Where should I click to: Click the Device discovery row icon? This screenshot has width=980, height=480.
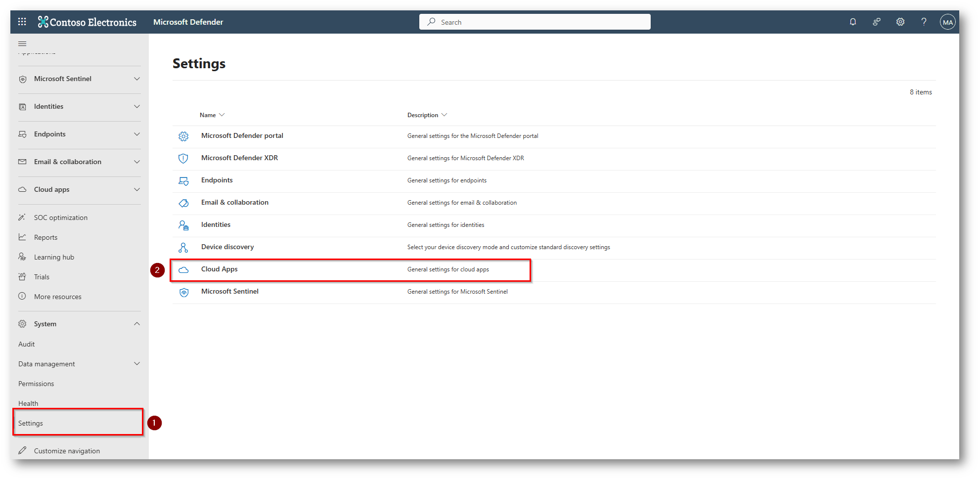click(x=183, y=248)
